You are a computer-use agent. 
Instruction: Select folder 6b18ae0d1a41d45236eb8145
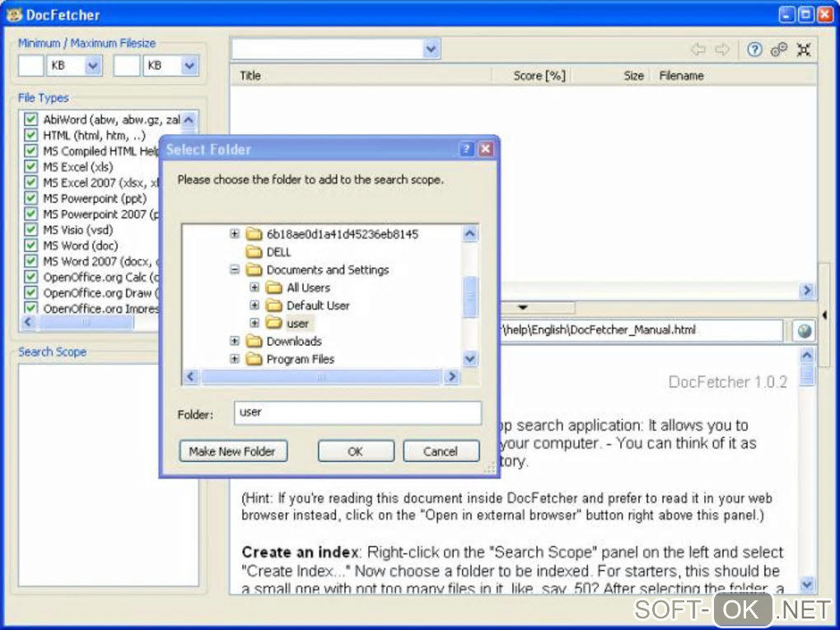point(342,234)
